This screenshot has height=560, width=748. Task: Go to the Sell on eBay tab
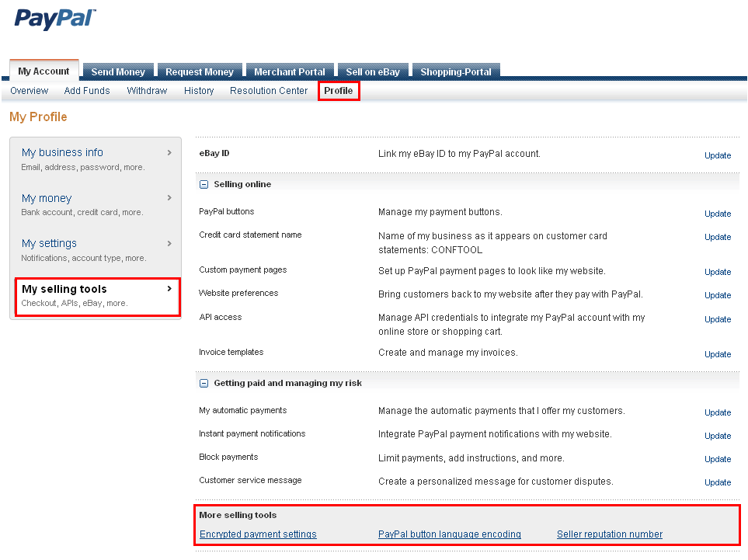(373, 71)
